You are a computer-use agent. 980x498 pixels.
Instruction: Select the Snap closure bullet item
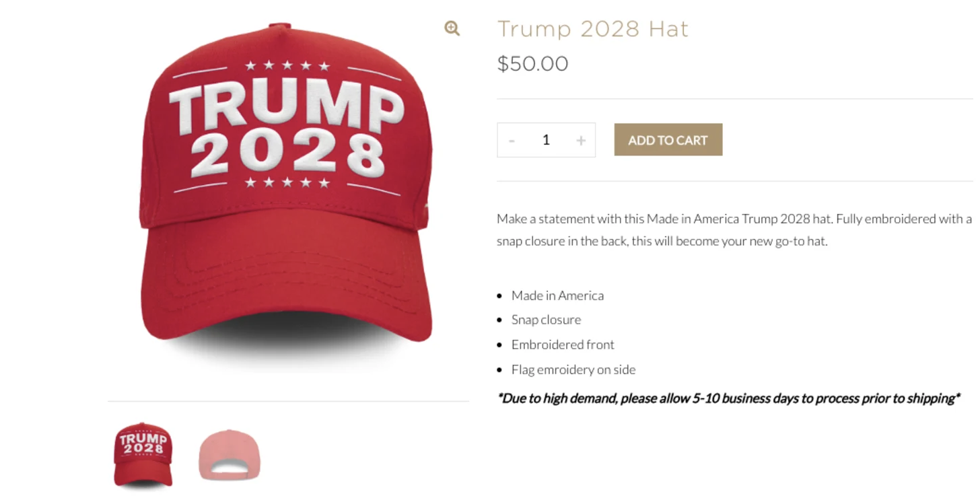coord(546,320)
